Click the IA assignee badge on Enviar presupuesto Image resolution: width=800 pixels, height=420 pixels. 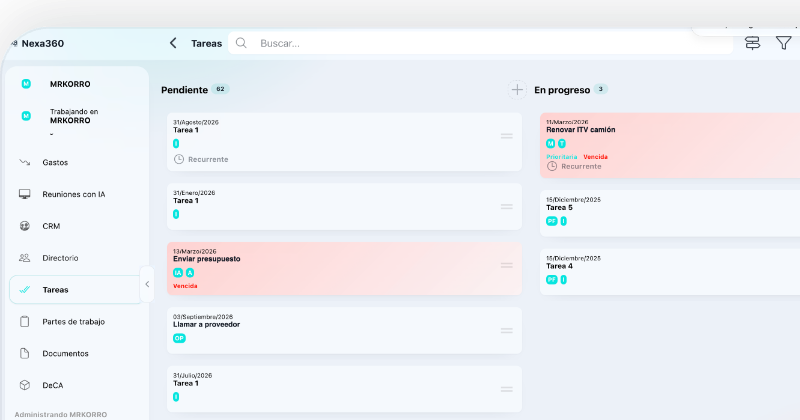[x=178, y=273]
